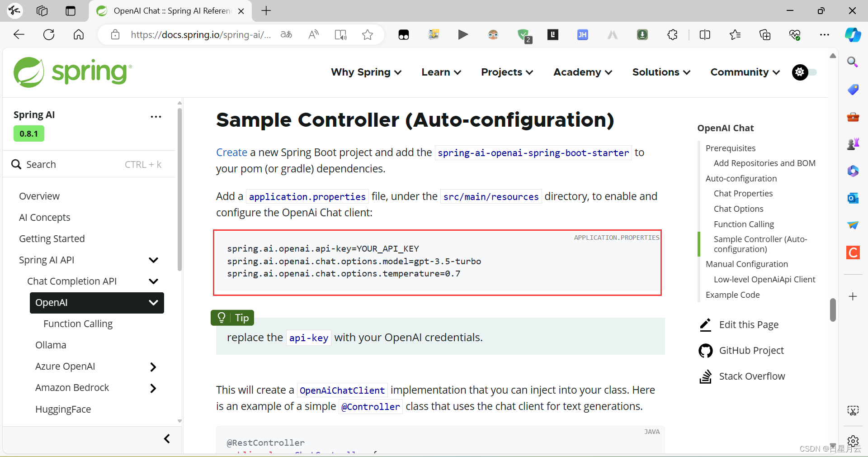The width and height of the screenshot is (868, 457).
Task: Open browser essentials heart icon
Action: tap(795, 34)
